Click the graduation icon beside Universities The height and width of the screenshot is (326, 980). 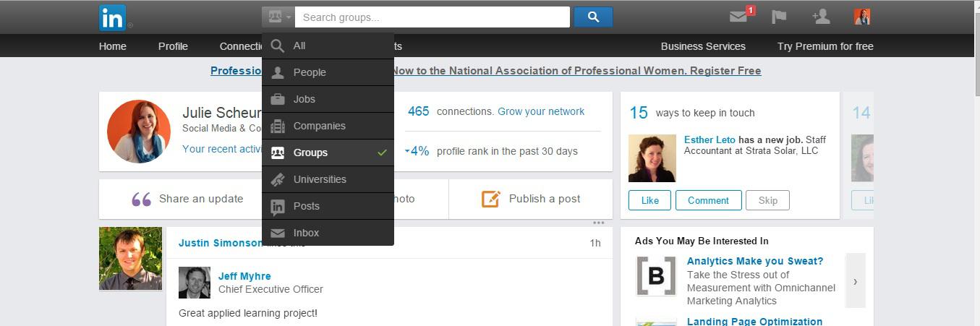click(x=277, y=179)
